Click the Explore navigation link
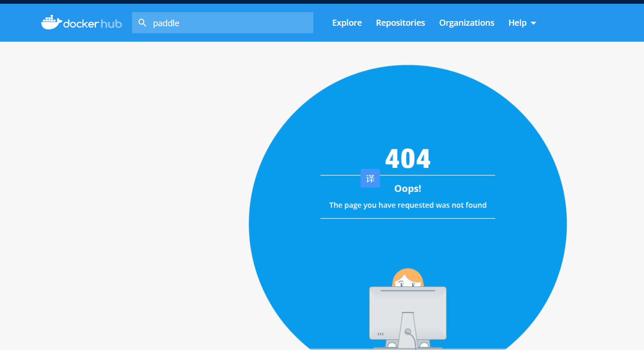644x350 pixels. [x=347, y=22]
